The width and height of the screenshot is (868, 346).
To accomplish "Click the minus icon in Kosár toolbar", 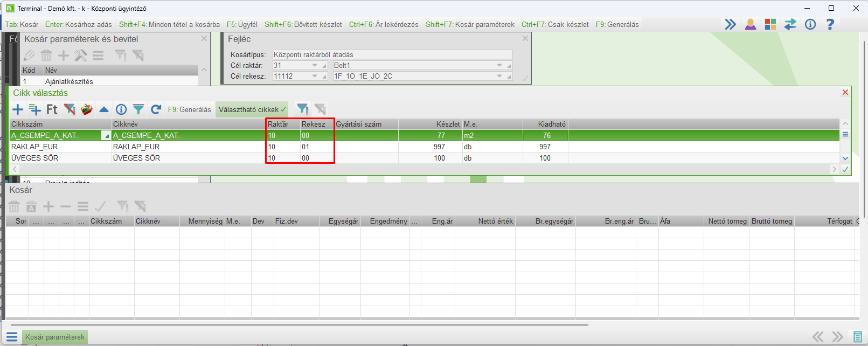I will [x=66, y=206].
